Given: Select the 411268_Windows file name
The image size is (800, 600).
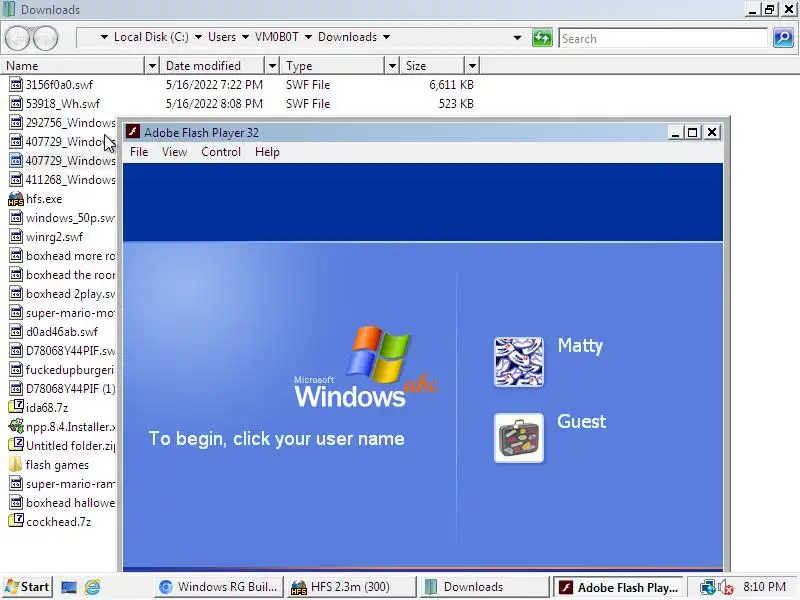Looking at the screenshot, I should click(x=70, y=180).
